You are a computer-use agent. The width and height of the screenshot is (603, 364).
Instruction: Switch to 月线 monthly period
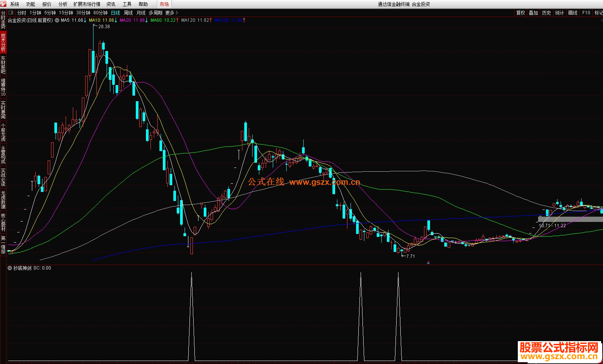141,13
